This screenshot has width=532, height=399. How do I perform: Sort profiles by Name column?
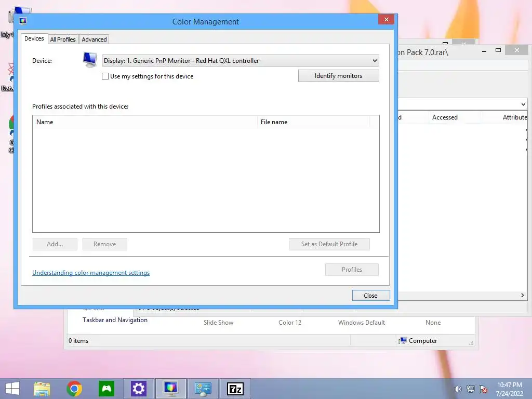point(145,122)
